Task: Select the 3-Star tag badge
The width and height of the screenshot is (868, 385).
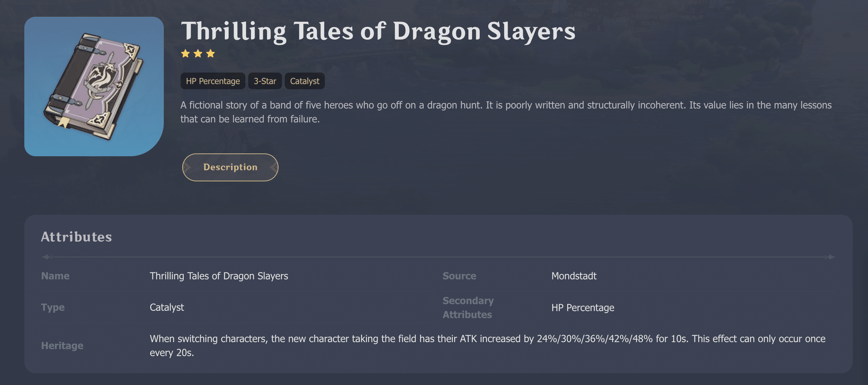Action: tap(265, 81)
